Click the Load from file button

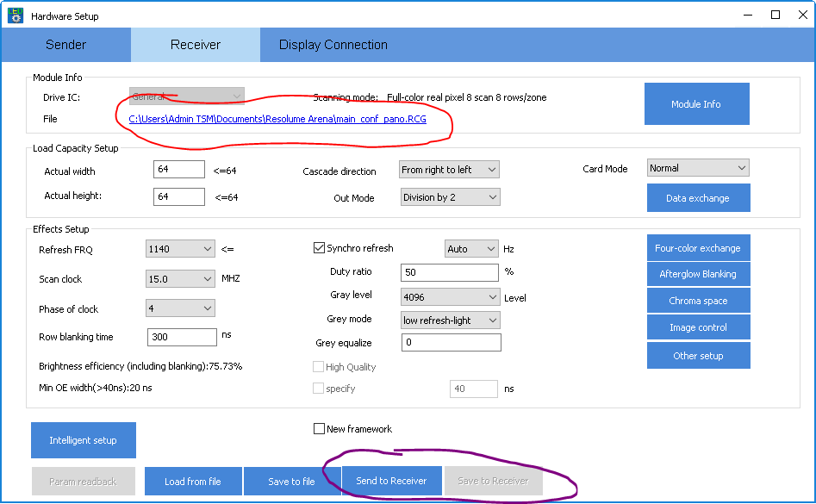(x=192, y=482)
